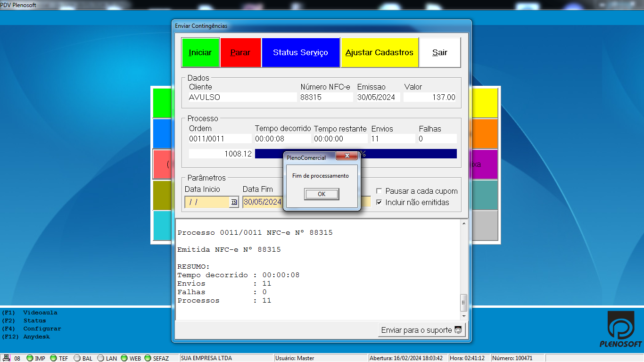Screen dimensions: 644x362
Task: Click the (F12) Anydesk shortcut text
Action: coord(26,337)
